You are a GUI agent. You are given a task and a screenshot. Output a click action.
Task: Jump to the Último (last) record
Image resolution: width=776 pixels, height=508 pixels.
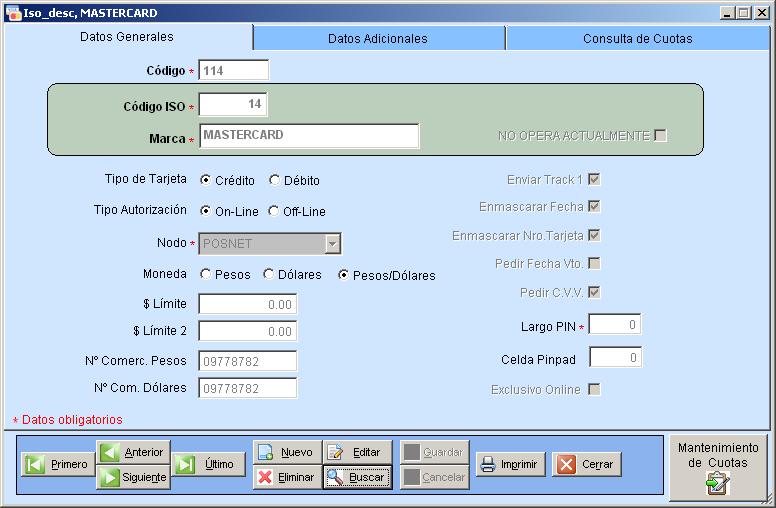pos(207,465)
